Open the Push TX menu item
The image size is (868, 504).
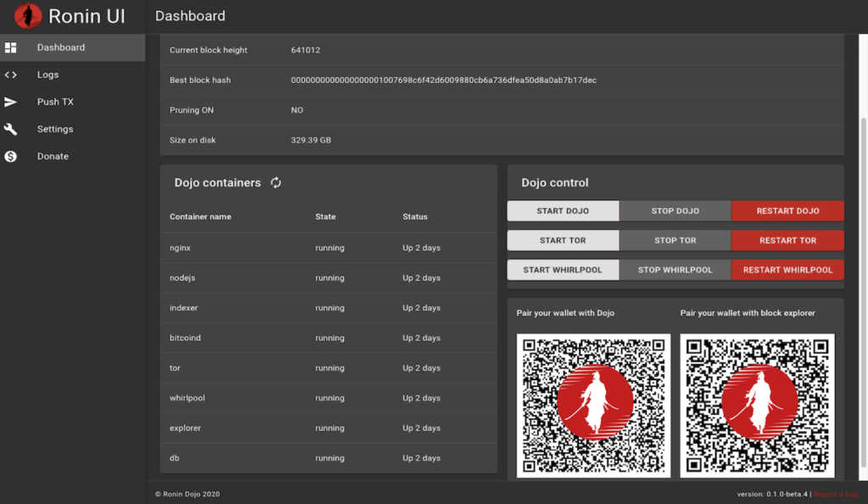click(73, 102)
